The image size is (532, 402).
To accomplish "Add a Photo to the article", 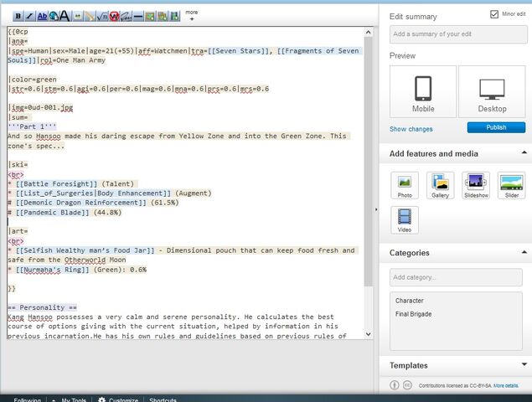I will tap(405, 185).
